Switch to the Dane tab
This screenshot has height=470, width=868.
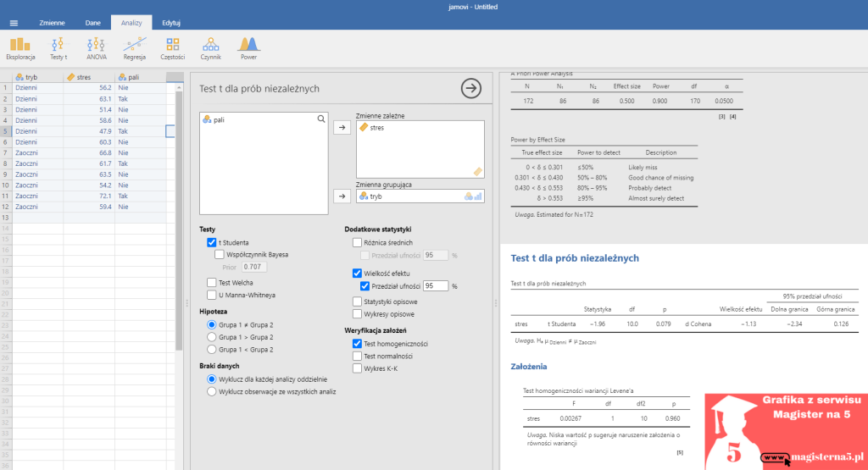[x=93, y=23]
